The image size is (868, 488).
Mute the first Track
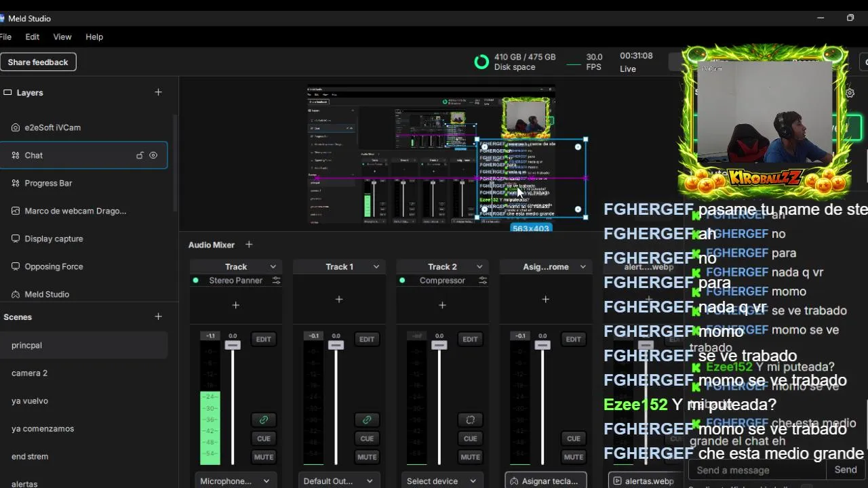(264, 457)
